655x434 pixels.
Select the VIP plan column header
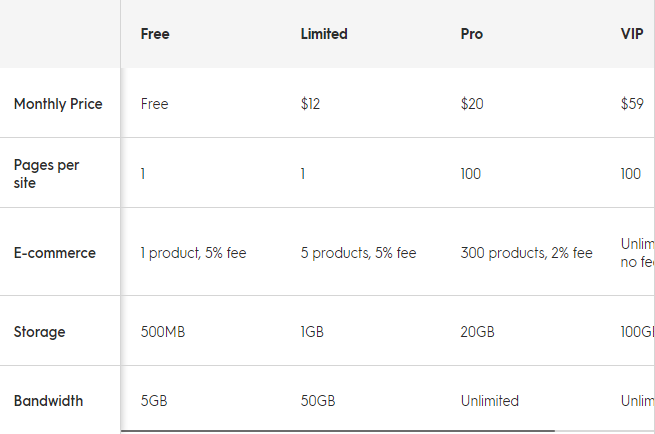click(x=632, y=34)
